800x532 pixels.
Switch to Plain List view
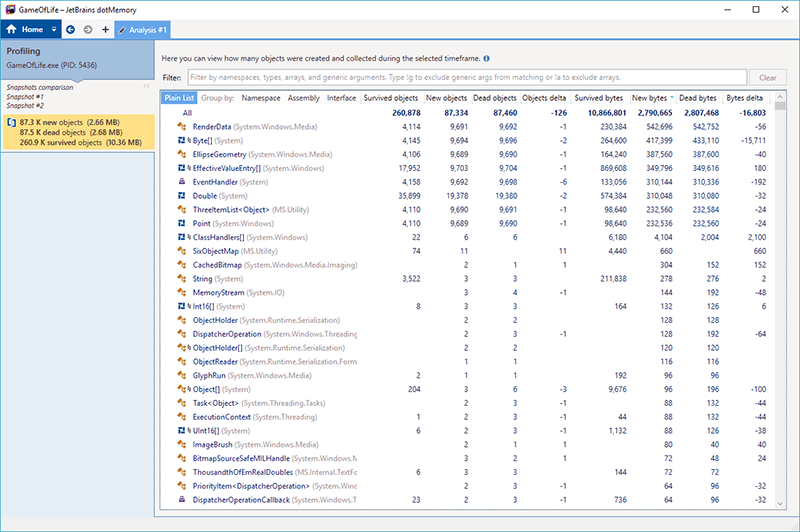coord(179,98)
